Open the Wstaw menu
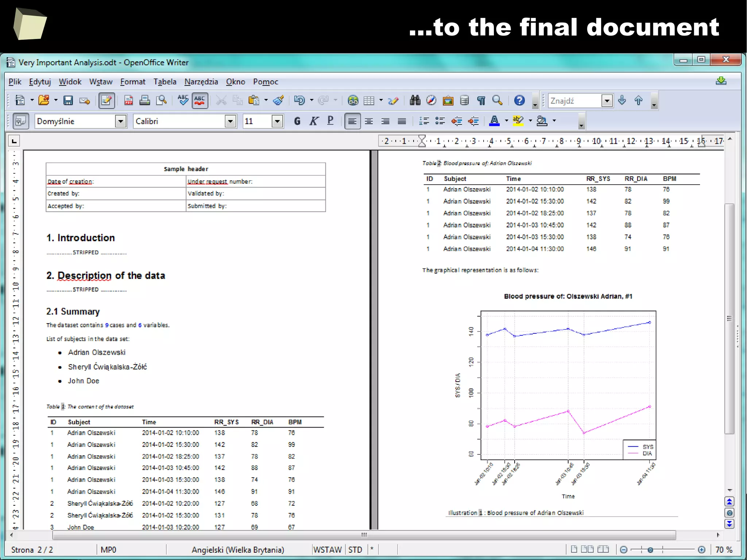Viewport: 747px width, 560px height. coord(101,82)
